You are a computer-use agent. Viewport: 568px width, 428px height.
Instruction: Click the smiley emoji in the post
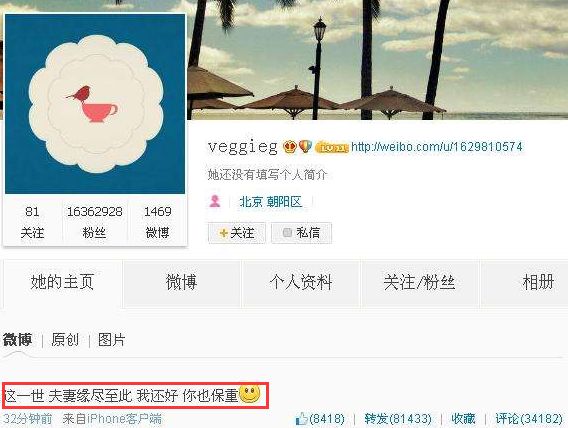(250, 394)
